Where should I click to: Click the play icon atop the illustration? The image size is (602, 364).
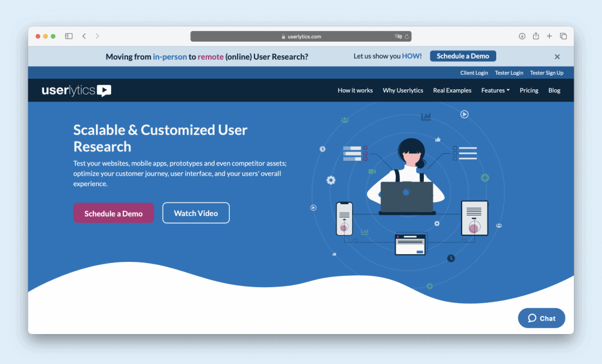point(464,114)
